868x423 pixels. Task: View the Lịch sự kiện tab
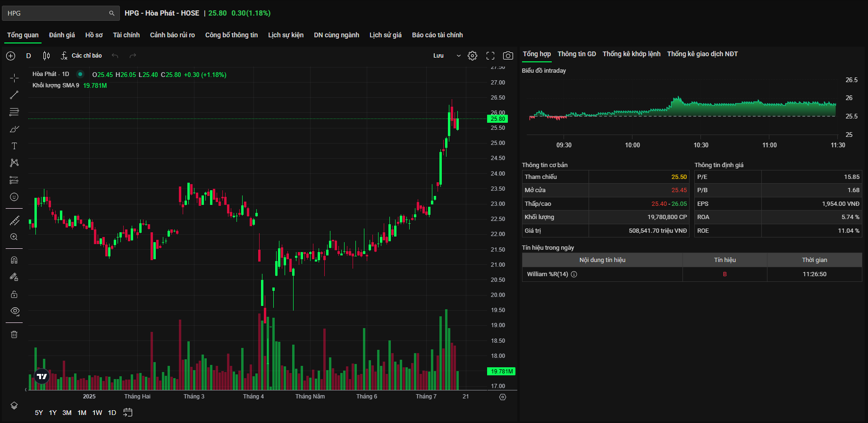(286, 35)
